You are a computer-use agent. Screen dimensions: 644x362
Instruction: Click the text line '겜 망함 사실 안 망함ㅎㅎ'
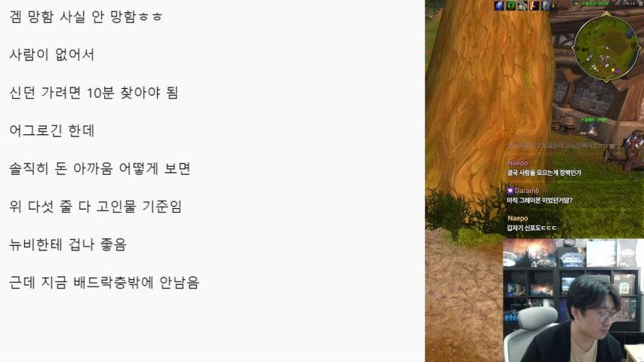(x=86, y=17)
